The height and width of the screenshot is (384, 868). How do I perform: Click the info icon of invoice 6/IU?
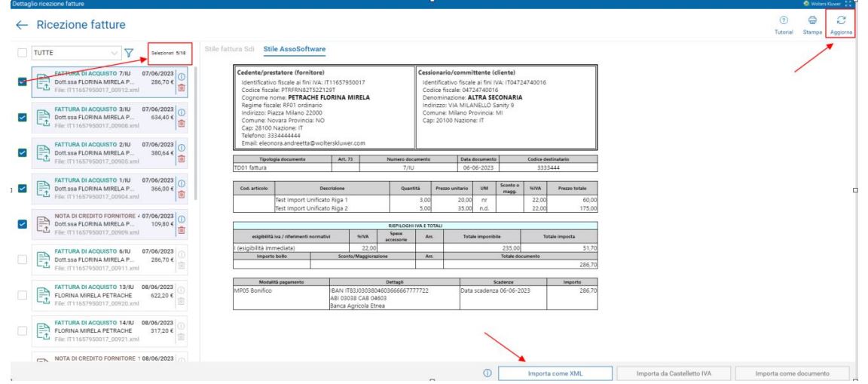tap(181, 255)
